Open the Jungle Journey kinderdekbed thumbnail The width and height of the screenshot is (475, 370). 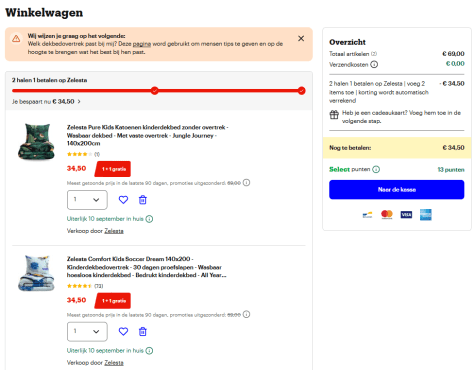point(36,141)
